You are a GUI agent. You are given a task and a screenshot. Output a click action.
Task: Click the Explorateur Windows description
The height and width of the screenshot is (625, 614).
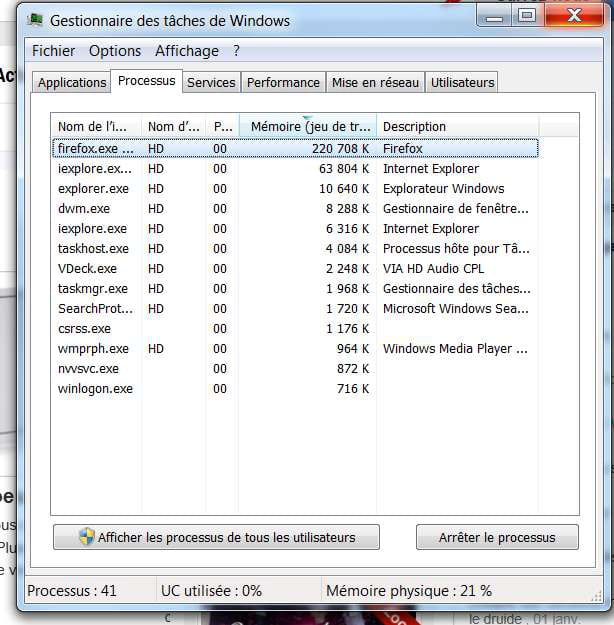coord(443,189)
